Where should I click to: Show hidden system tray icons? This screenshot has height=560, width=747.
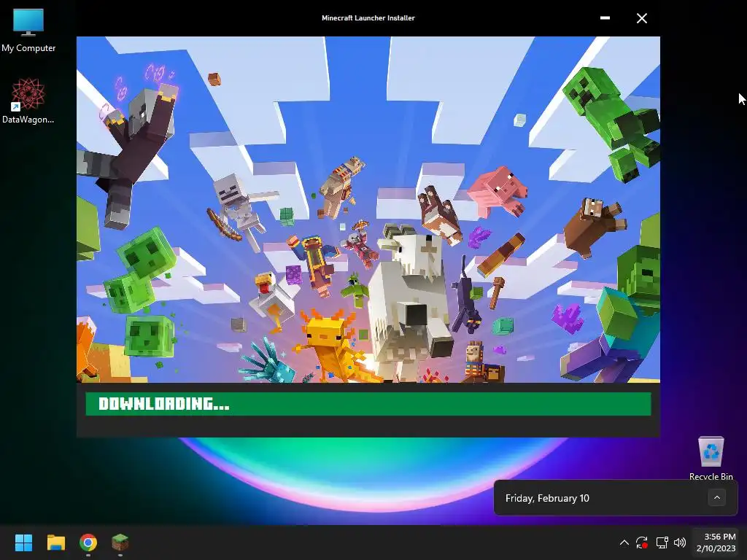624,542
